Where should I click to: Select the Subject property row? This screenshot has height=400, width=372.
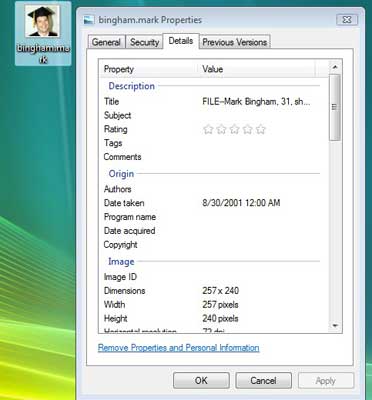pyautogui.click(x=212, y=115)
